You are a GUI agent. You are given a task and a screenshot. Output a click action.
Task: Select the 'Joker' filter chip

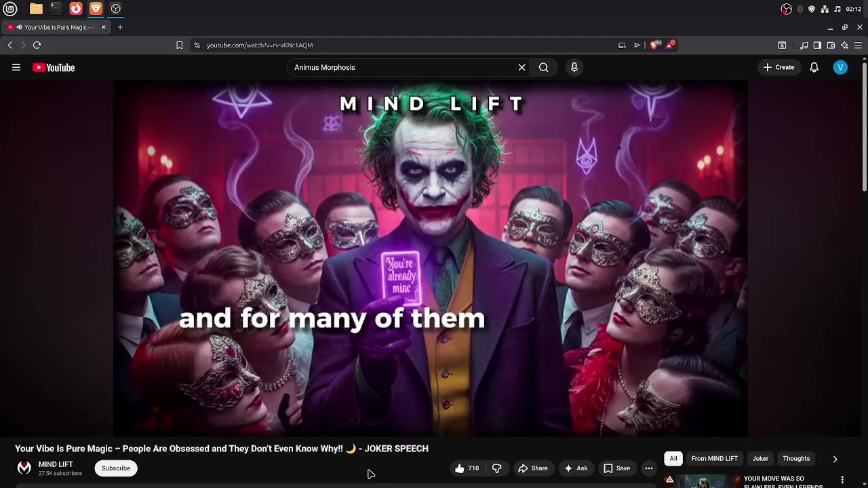click(760, 459)
